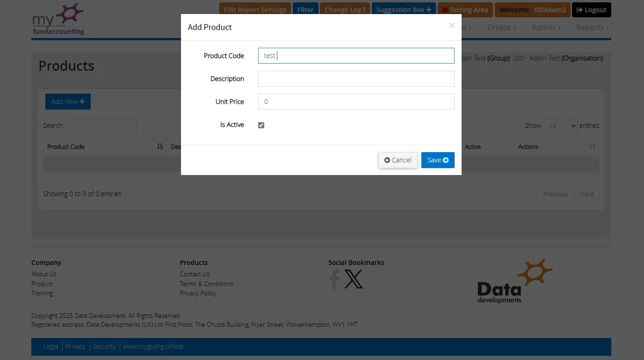Click the Unit Price input field

[356, 102]
